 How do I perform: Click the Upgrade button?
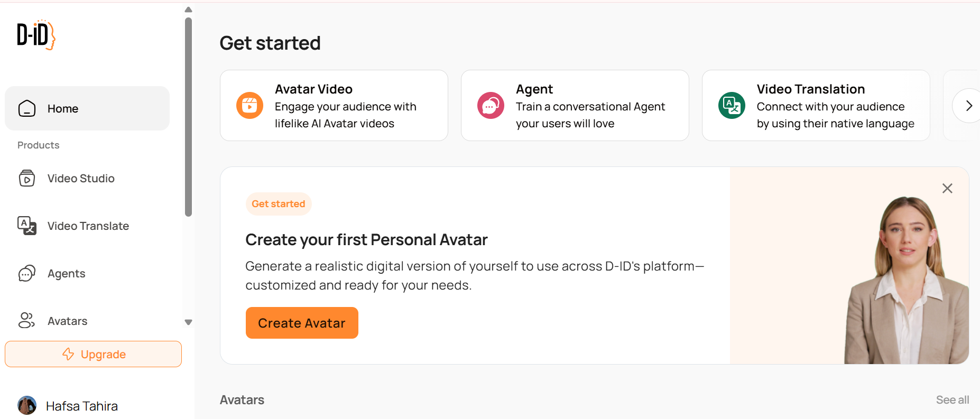(x=93, y=354)
